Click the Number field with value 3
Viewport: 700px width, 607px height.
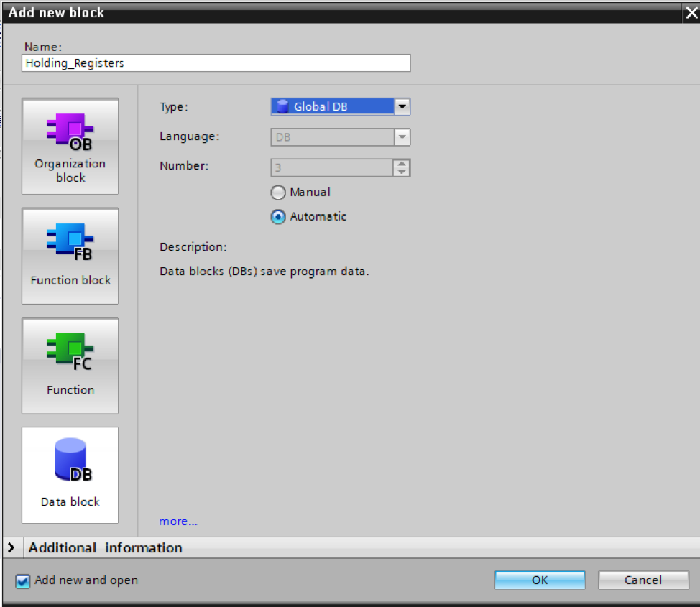click(332, 168)
